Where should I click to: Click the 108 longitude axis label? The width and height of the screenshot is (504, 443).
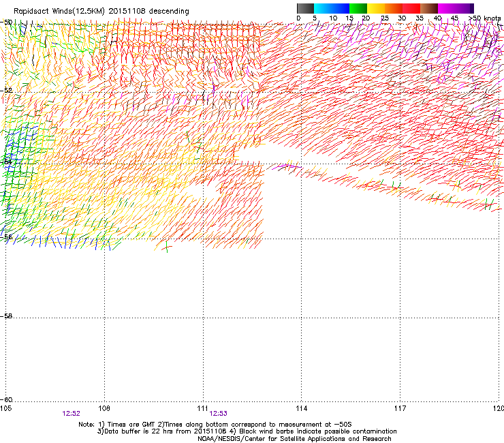tap(104, 408)
